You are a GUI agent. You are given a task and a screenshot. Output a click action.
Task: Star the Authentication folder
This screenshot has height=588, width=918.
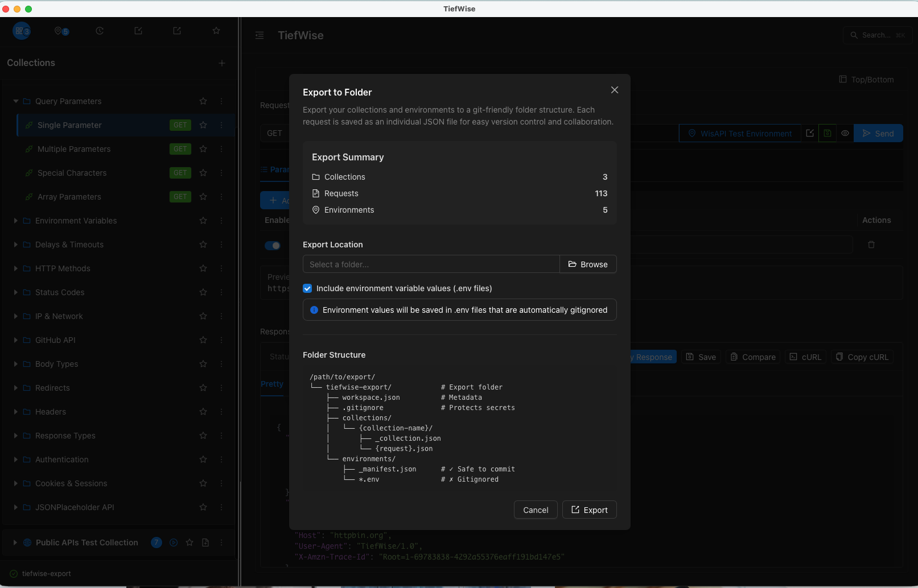[203, 459]
